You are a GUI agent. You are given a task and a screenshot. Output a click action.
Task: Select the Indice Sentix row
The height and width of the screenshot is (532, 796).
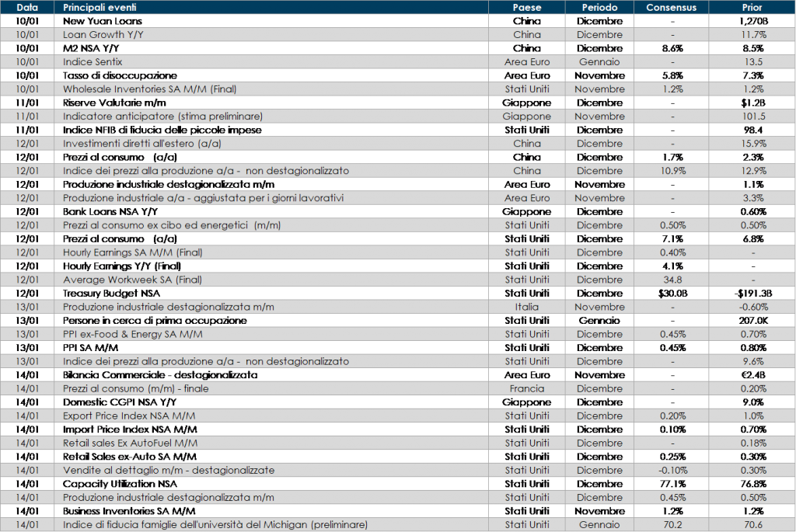pyautogui.click(x=93, y=62)
